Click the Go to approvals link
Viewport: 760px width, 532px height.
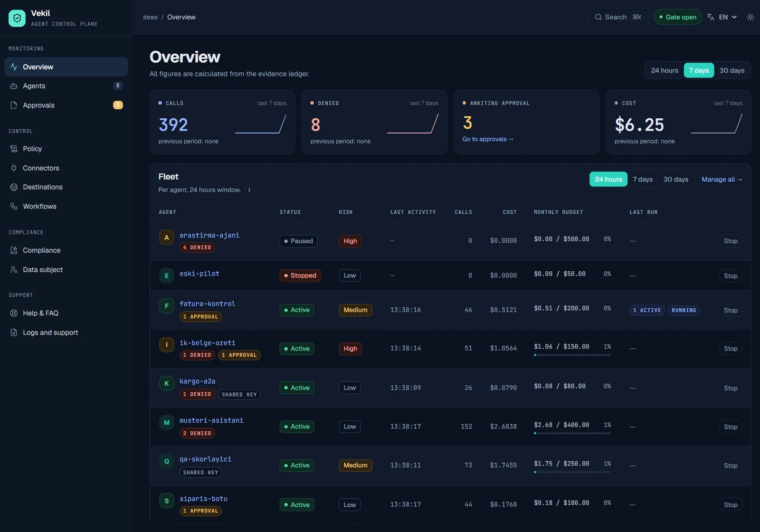(x=488, y=139)
